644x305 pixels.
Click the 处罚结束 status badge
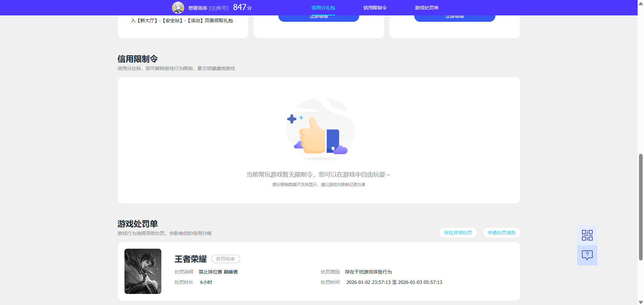[225, 259]
